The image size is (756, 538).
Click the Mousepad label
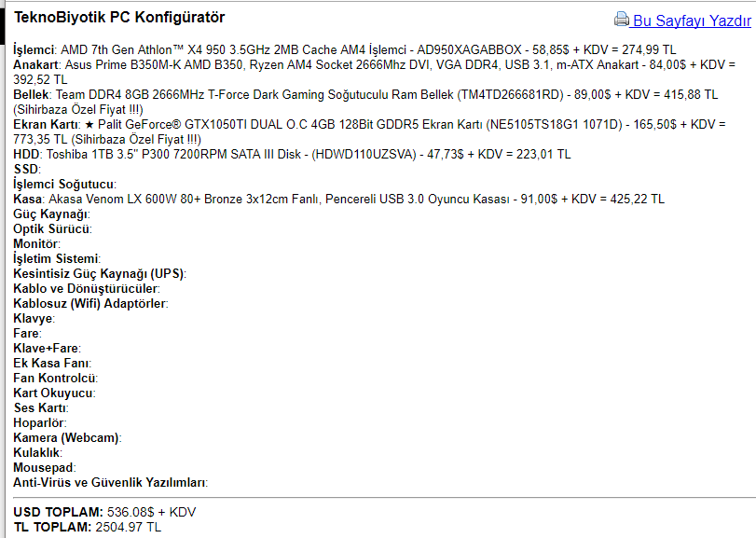coord(45,468)
